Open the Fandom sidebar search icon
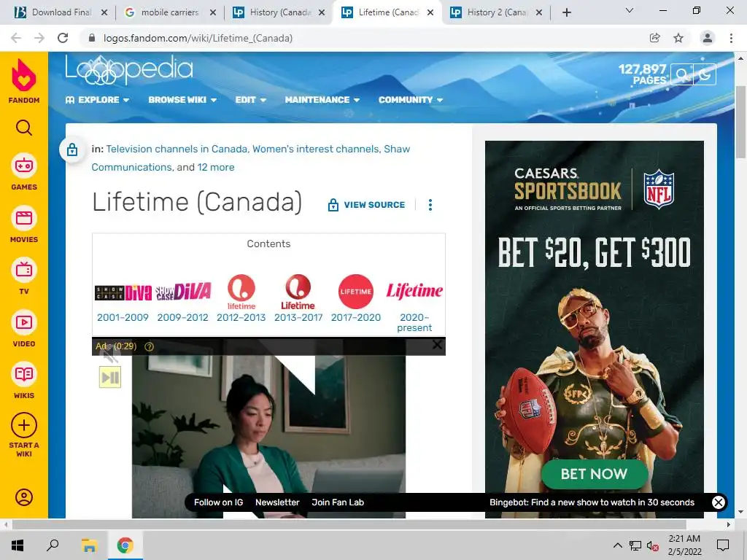747x560 pixels. coord(24,128)
